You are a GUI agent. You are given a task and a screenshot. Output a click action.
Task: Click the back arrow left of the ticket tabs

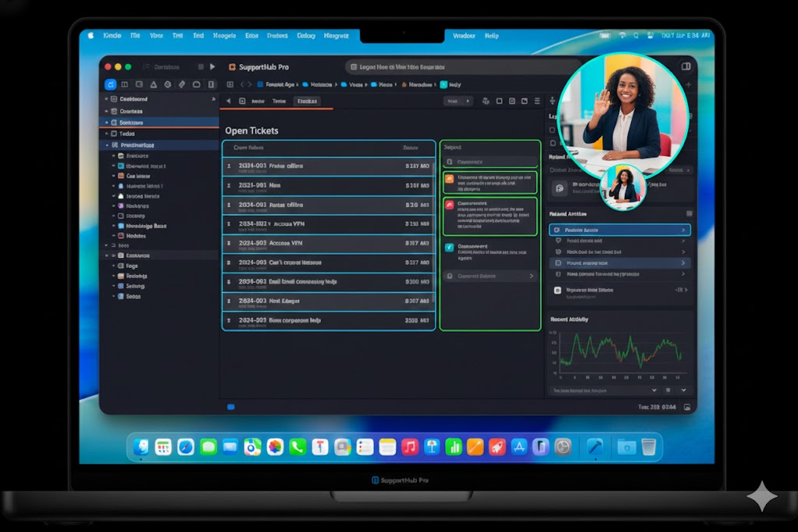coord(228,101)
